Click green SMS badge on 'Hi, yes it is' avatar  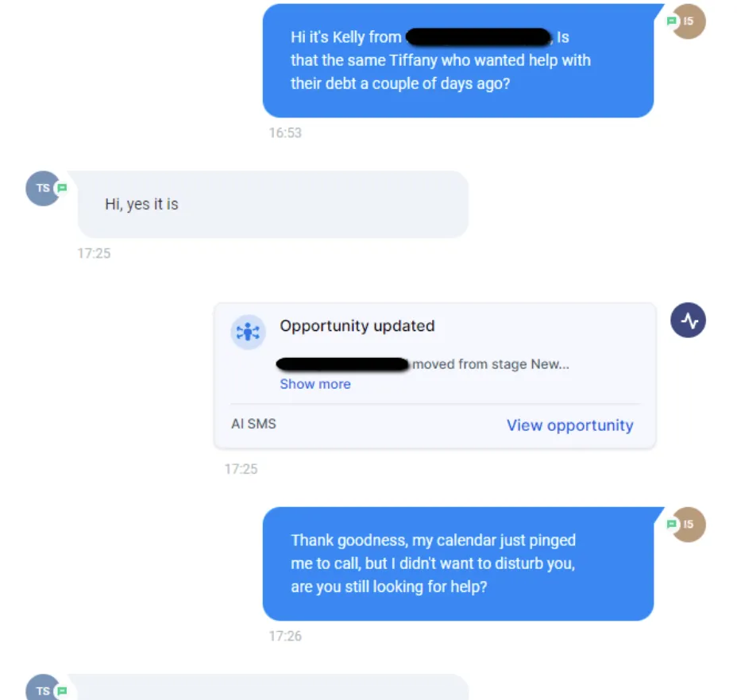(62, 188)
